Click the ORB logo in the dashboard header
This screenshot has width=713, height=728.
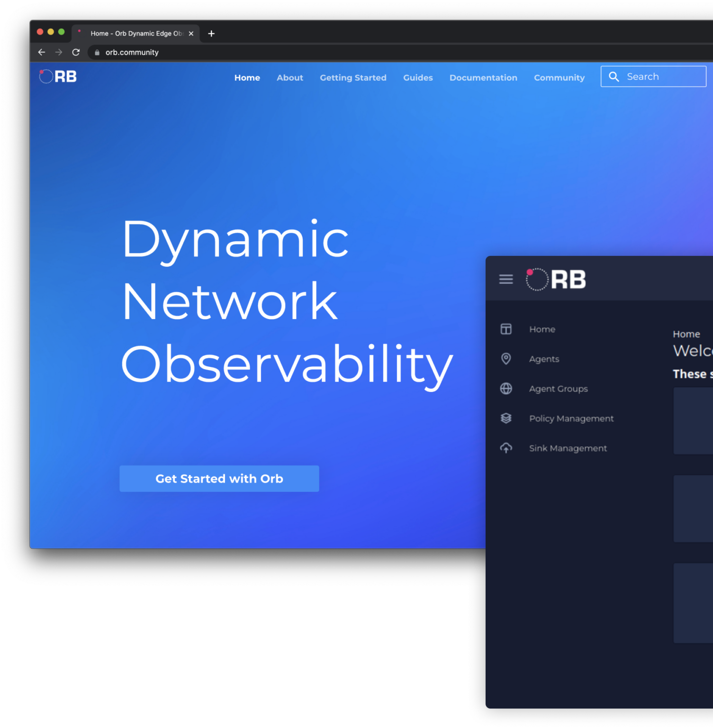coord(555,280)
